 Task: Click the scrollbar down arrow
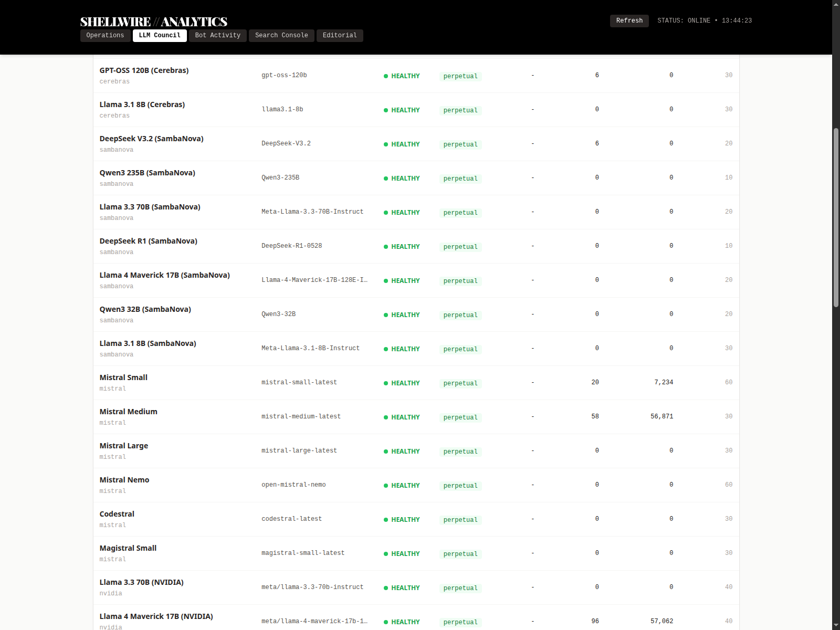point(836,626)
